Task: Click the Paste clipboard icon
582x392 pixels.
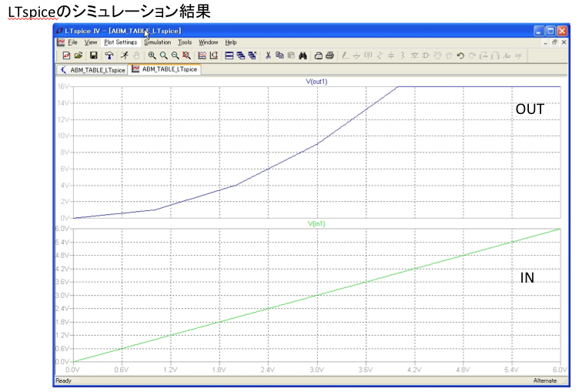Action: (x=291, y=55)
